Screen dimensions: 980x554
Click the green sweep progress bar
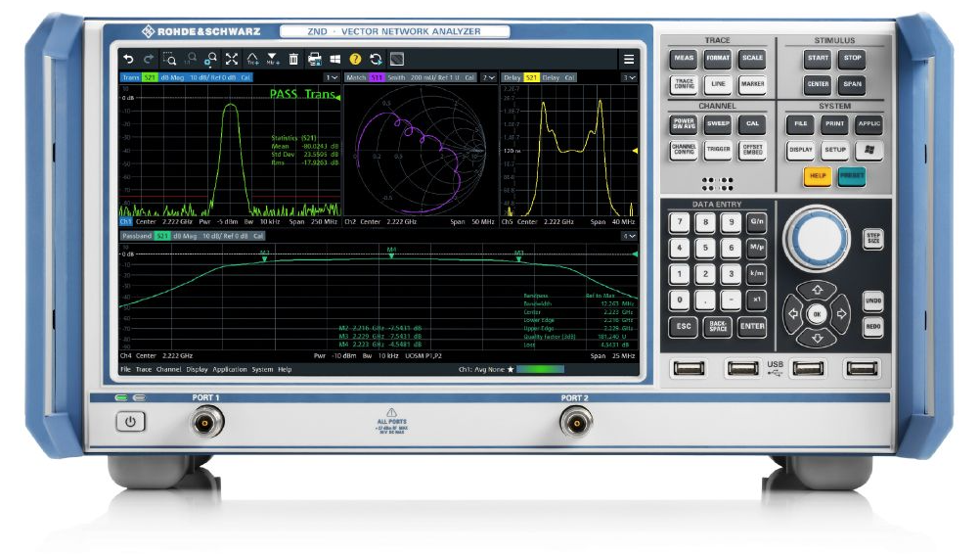click(x=540, y=370)
